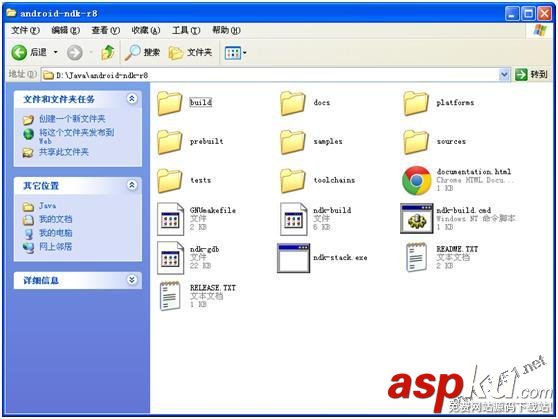This screenshot has width=558, height=419.
Task: Select the ndk-build file icon
Action: (x=294, y=219)
